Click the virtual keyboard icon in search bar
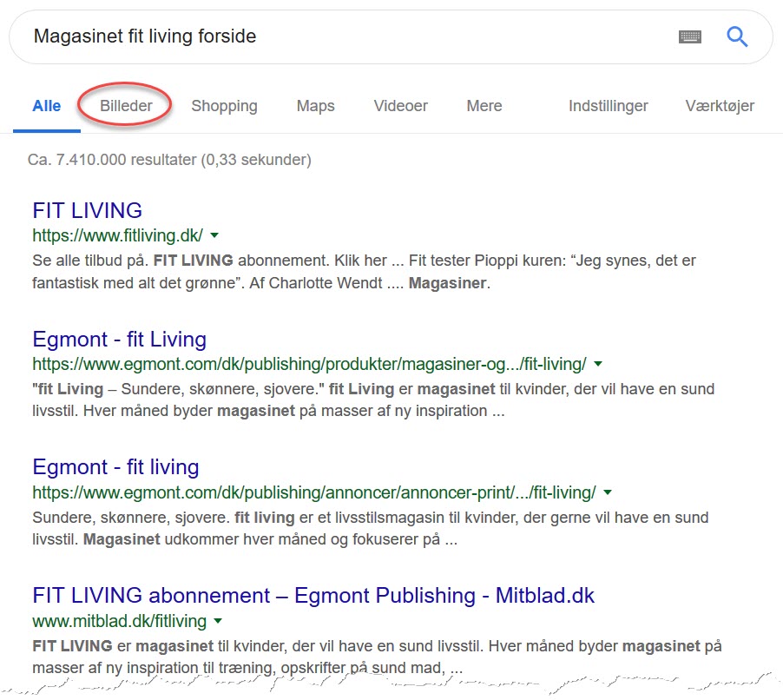Image resolution: width=783 pixels, height=700 pixels. click(690, 36)
